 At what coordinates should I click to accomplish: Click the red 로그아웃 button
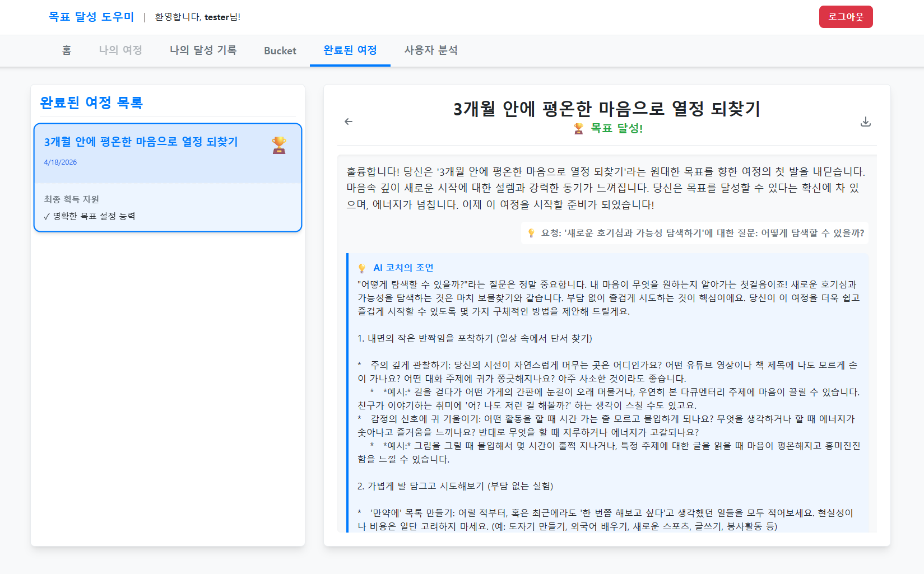(x=846, y=17)
